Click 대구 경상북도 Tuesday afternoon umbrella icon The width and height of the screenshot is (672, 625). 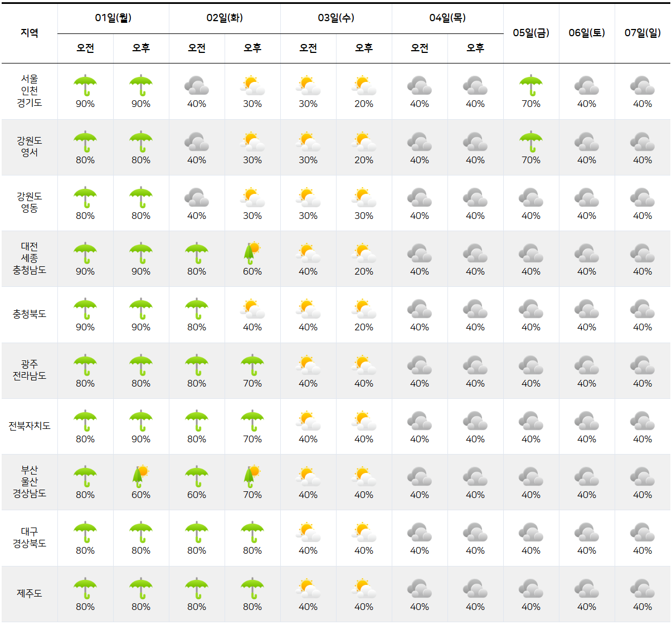click(x=252, y=533)
